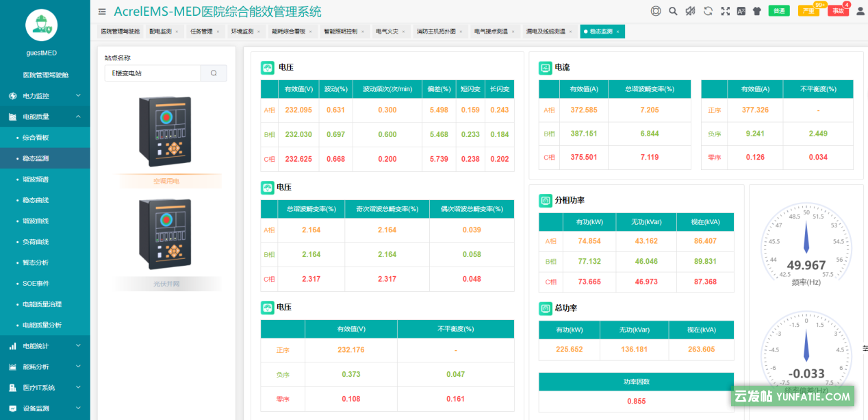
Task: Click the 频率(Hz) gauge showing 49.967
Action: [806, 243]
